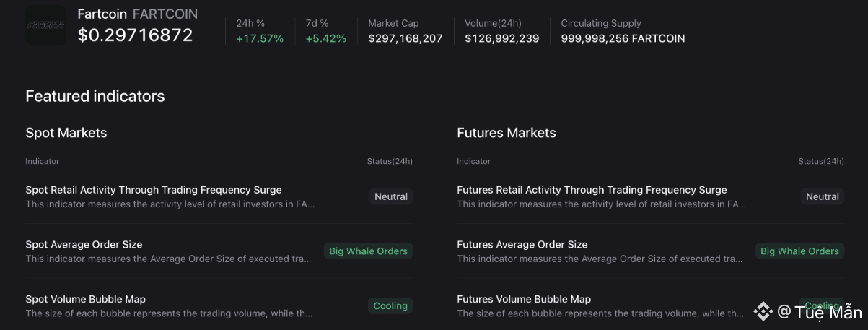Click the 7d percent change value
Image resolution: width=868 pixels, height=330 pixels.
[x=325, y=38]
